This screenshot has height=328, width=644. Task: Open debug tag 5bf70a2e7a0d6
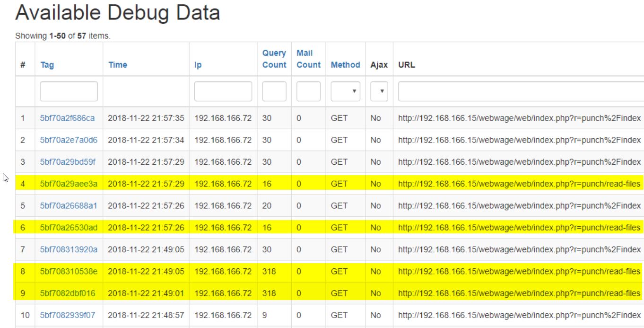(68, 140)
